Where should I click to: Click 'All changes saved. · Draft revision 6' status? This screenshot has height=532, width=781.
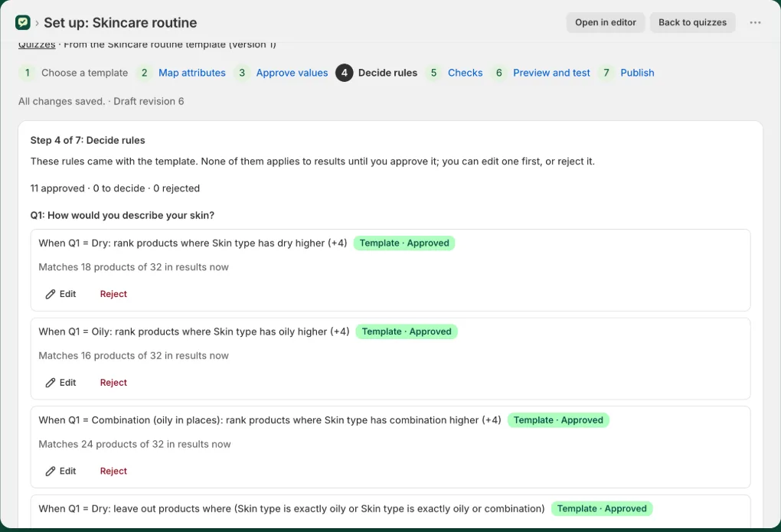click(x=101, y=101)
